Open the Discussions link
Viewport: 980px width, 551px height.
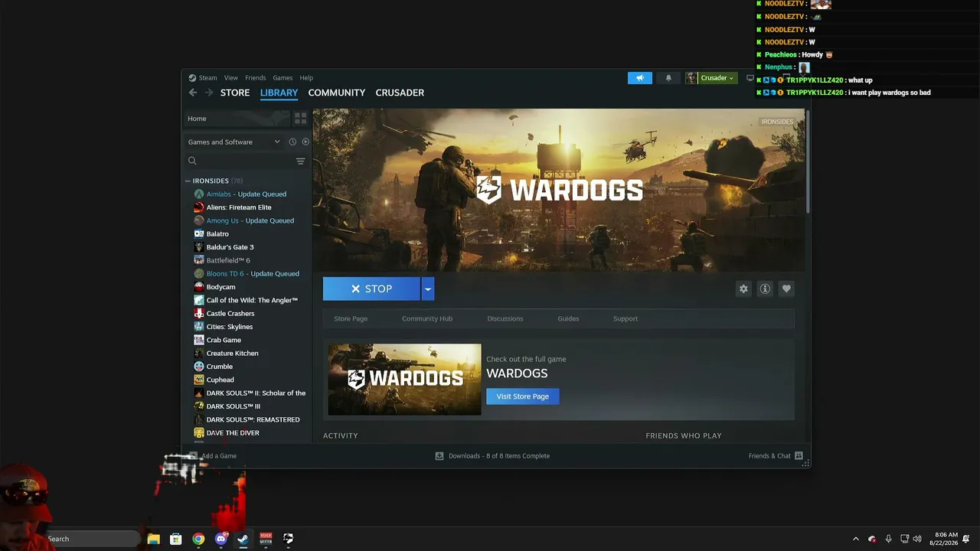point(505,318)
